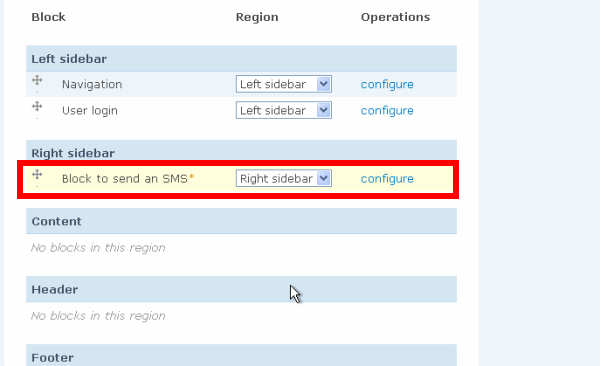Click the drag handle beside Block to send an SMS
Screen dimensions: 600x366
click(37, 175)
